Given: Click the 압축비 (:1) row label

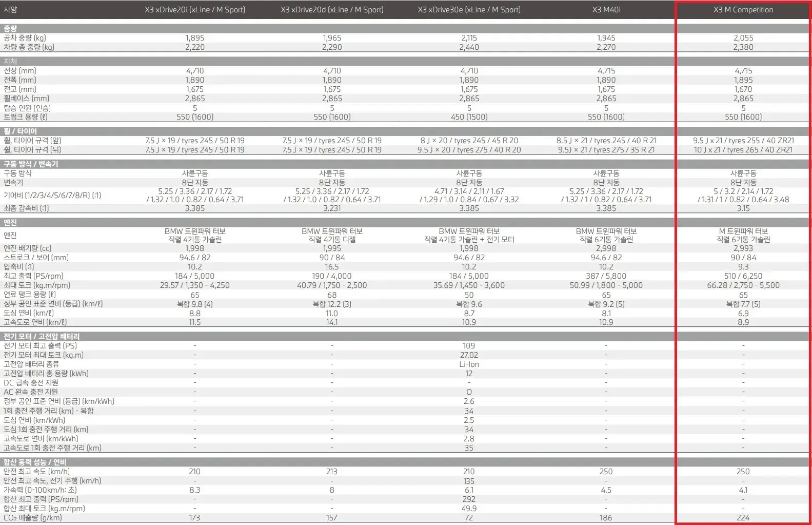Looking at the screenshot, I should coord(19,267).
